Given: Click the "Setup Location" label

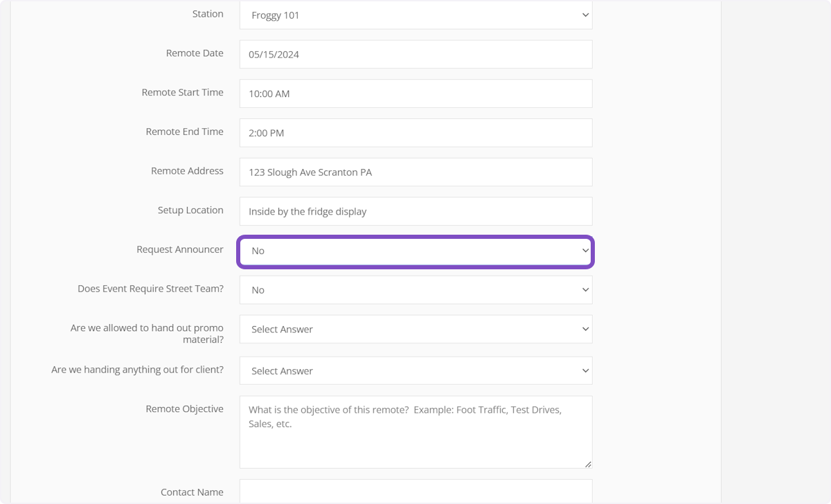Looking at the screenshot, I should coord(190,210).
